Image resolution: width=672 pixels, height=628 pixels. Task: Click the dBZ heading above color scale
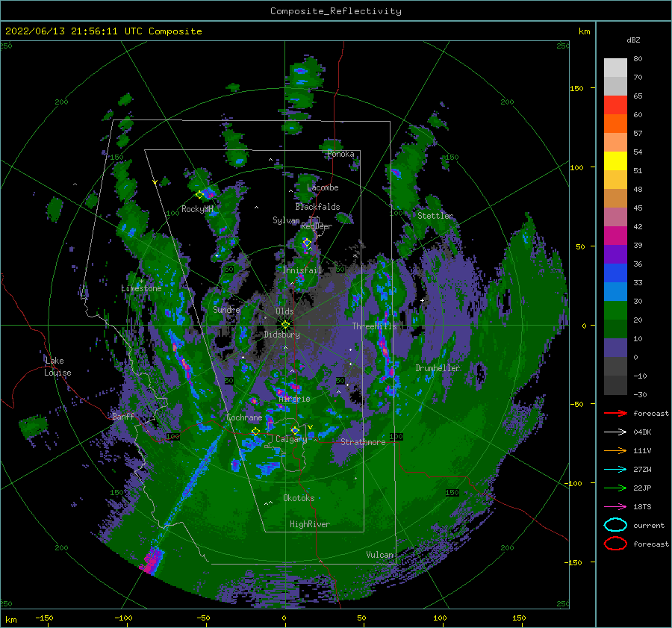[633, 40]
